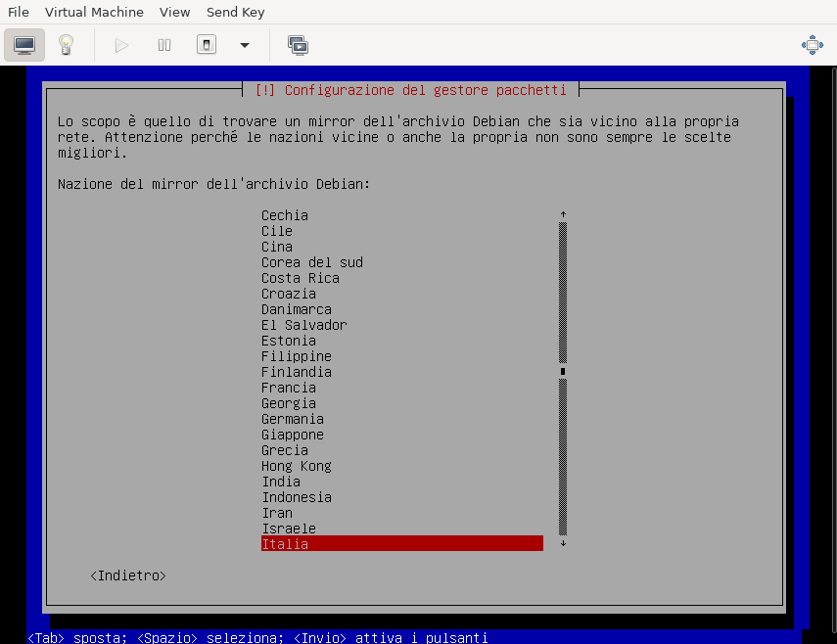
Task: Select Grecia from the country list
Action: coord(402,450)
